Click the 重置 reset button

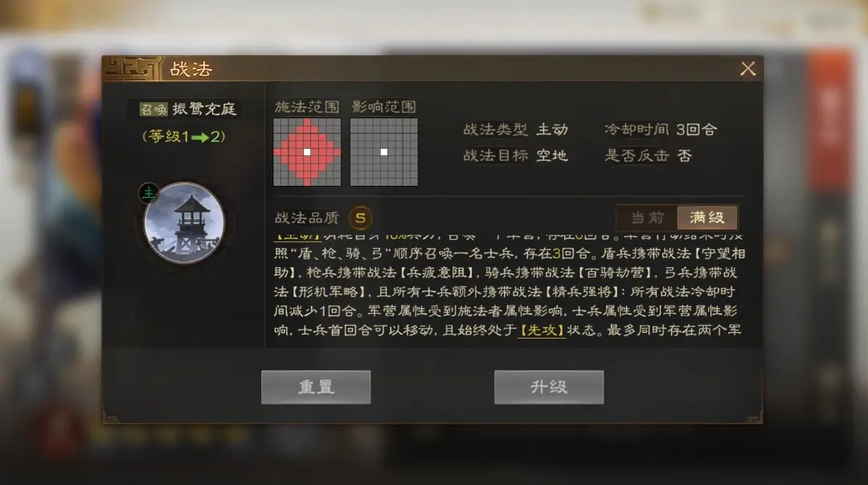pos(316,387)
